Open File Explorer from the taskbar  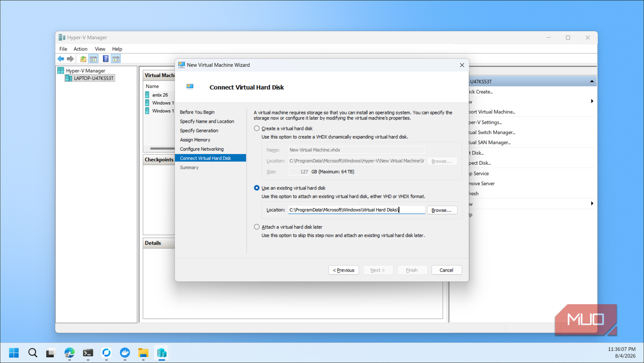click(143, 353)
